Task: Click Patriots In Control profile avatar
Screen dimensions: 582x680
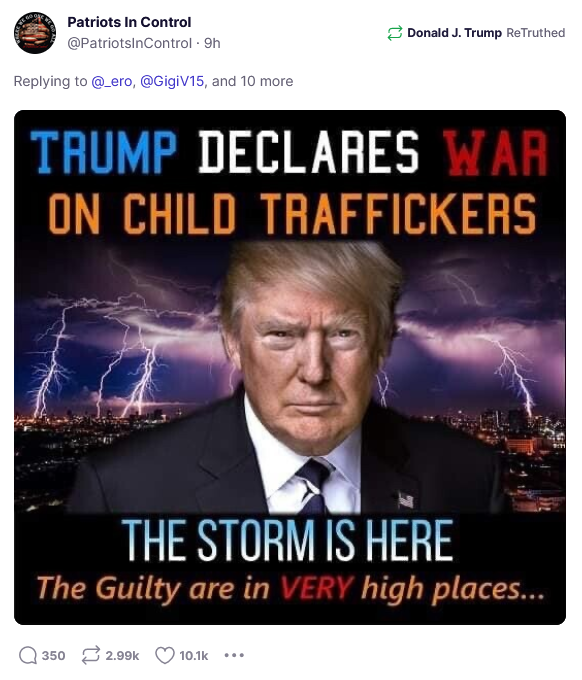Action: (35, 33)
